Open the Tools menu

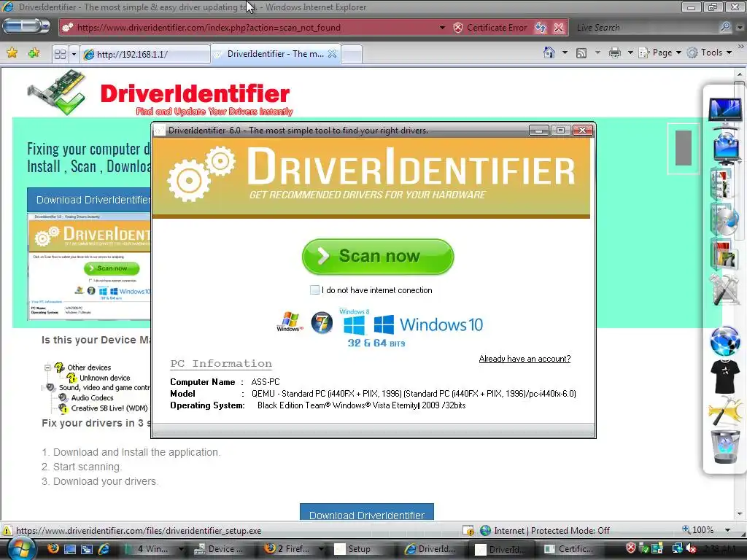tap(709, 52)
